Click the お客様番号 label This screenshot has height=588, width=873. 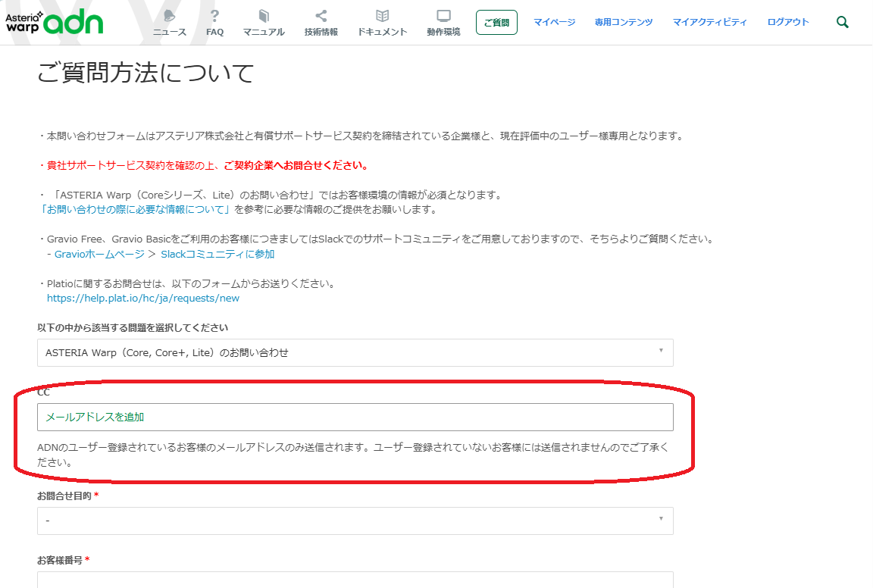[x=60, y=560]
